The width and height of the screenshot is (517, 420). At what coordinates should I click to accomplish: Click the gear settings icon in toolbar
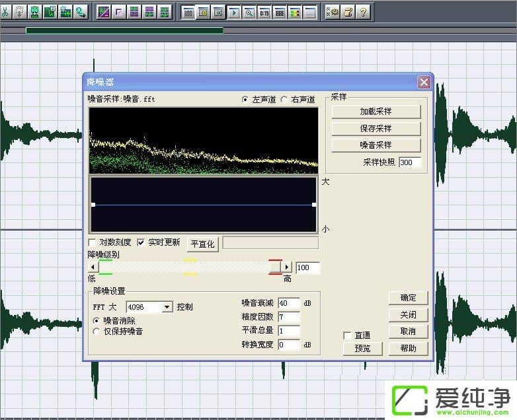click(x=333, y=12)
